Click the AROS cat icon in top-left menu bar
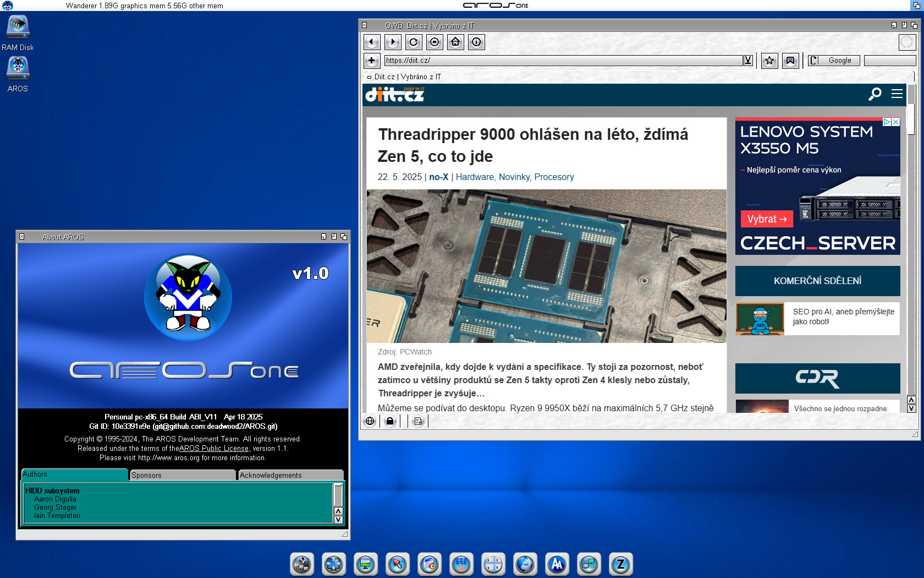Image resolution: width=924 pixels, height=578 pixels. coord(7,6)
